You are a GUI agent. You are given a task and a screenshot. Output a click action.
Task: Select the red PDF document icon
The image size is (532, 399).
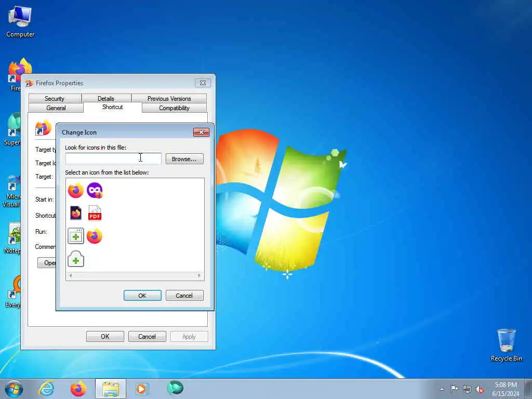click(x=95, y=213)
